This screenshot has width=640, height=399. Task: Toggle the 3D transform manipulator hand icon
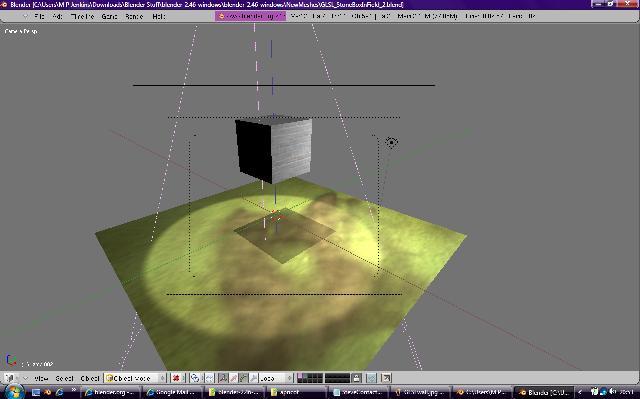click(223, 378)
